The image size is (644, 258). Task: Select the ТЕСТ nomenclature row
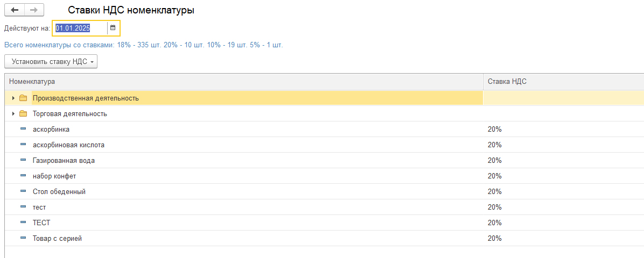(x=41, y=223)
